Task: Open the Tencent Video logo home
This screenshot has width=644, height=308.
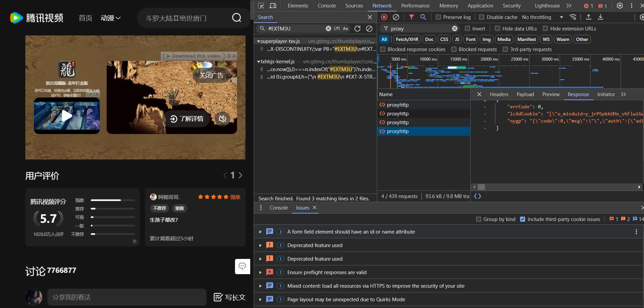Action: tap(37, 18)
